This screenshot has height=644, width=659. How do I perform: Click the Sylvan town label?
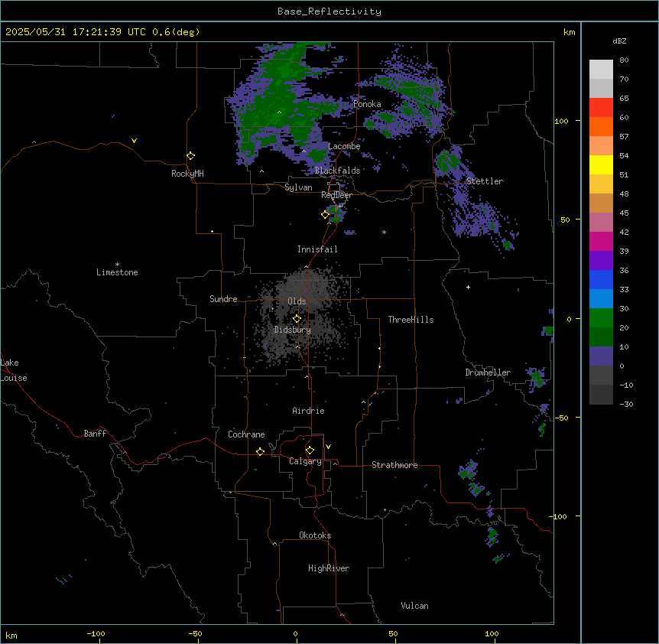[298, 187]
